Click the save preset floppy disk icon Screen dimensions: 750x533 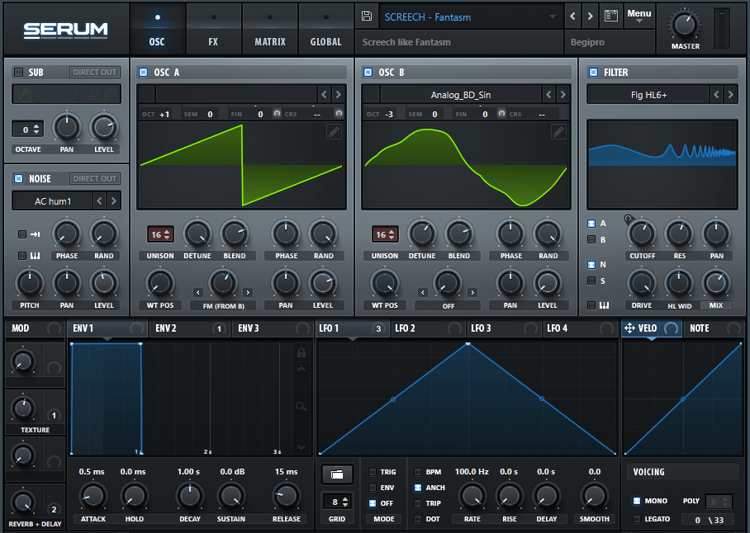(366, 16)
